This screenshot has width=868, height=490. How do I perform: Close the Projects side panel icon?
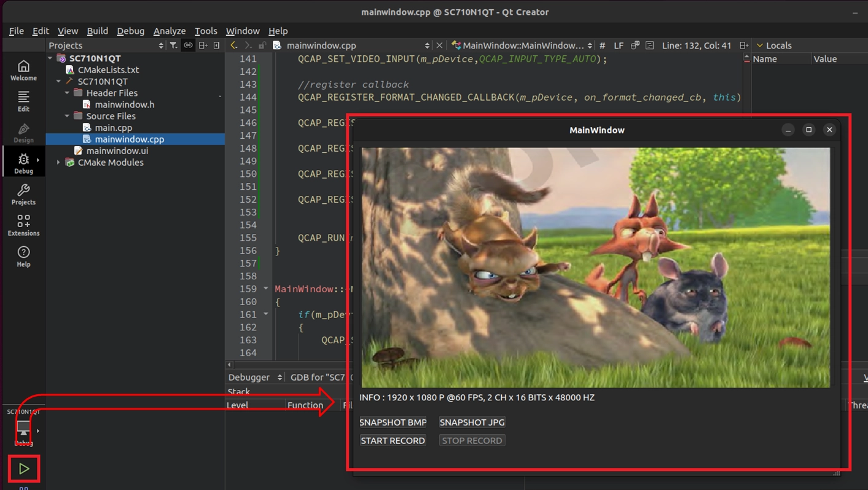click(x=216, y=45)
